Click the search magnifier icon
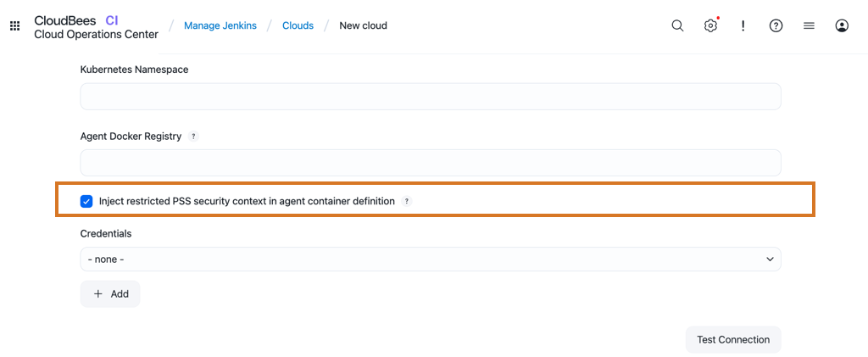Viewport: 868px width, 357px height. 677,26
